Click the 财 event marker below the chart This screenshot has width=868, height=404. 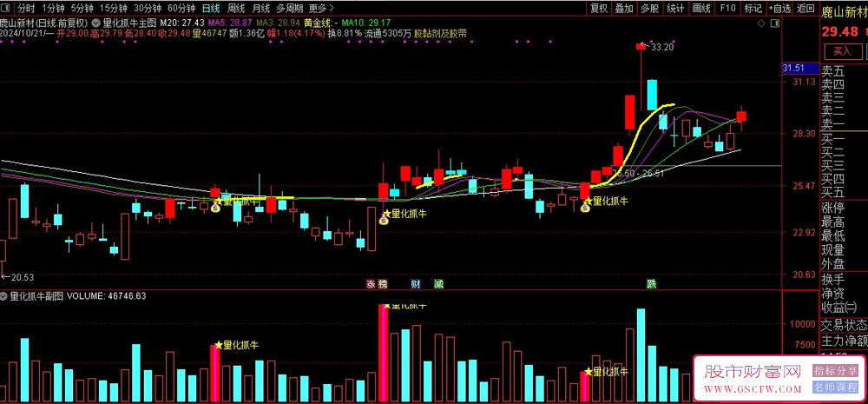[415, 284]
